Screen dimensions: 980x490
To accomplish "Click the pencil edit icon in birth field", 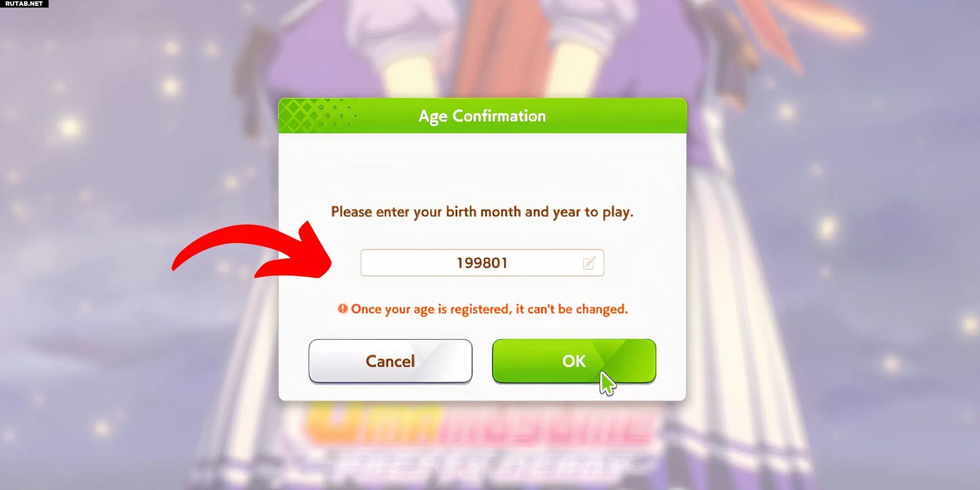I will pos(589,263).
